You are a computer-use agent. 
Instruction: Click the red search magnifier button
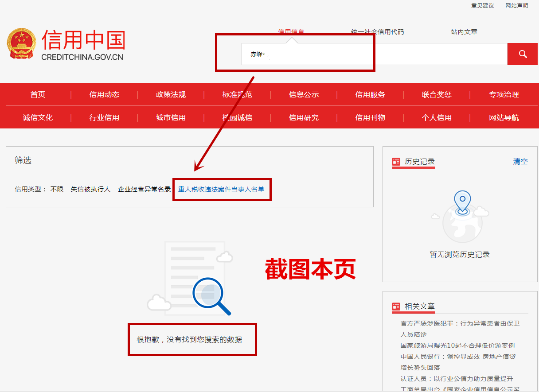tap(522, 54)
